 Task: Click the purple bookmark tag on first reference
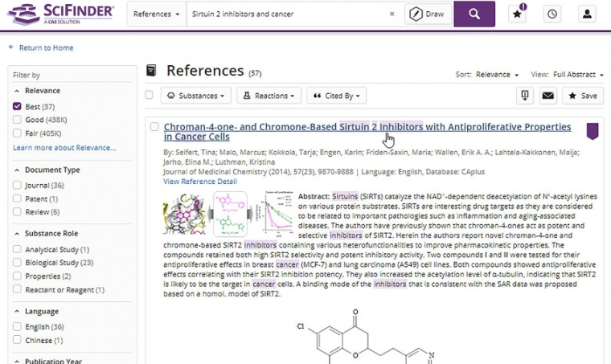592,131
